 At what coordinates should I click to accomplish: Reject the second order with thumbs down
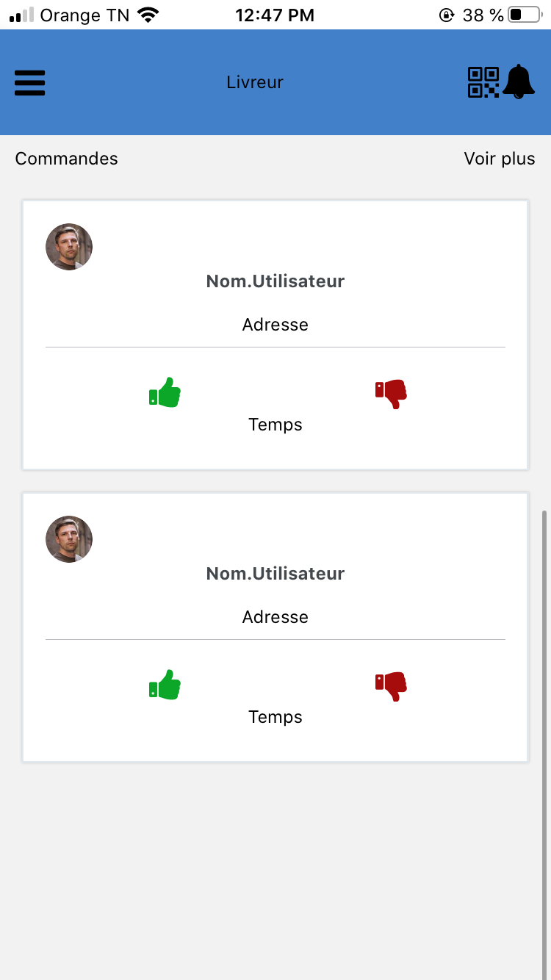click(x=390, y=685)
